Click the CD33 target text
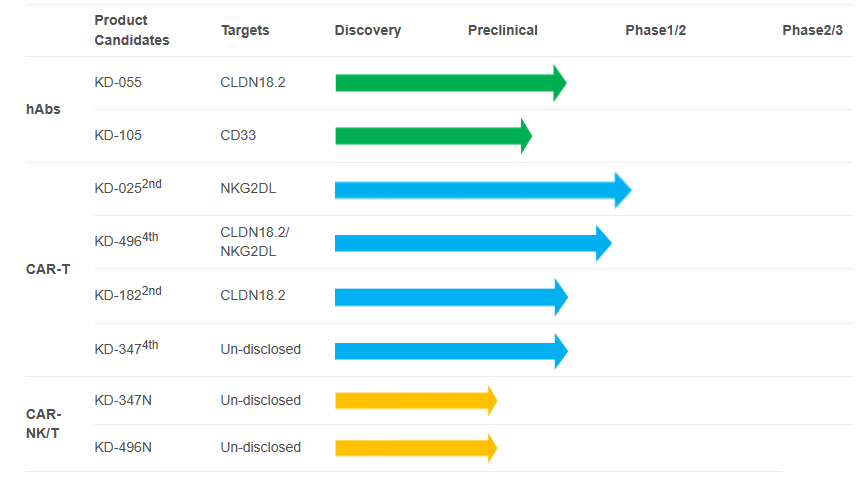The height and width of the screenshot is (480, 858). (x=238, y=135)
